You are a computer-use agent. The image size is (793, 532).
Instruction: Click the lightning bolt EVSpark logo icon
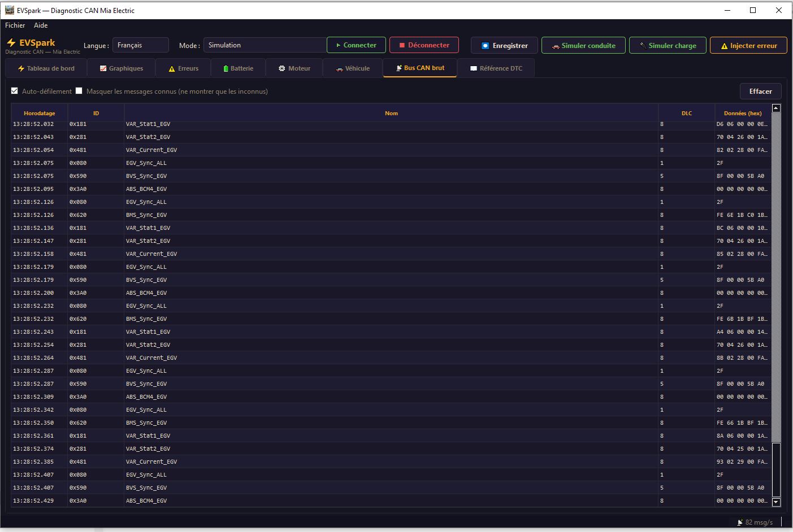(11, 43)
